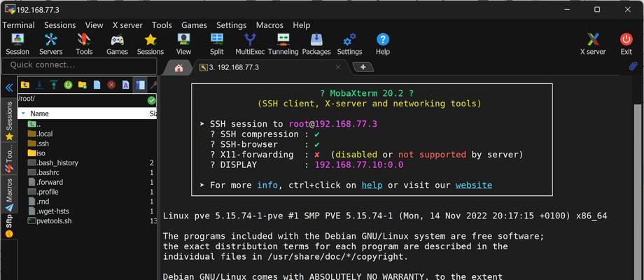Viewport: 644px width, 280px height.
Task: Open the Help menu in menu bar
Action: click(x=302, y=25)
